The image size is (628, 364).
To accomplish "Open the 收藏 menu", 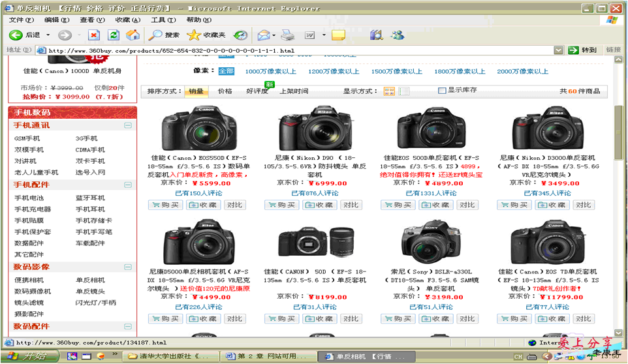I will tap(127, 20).
